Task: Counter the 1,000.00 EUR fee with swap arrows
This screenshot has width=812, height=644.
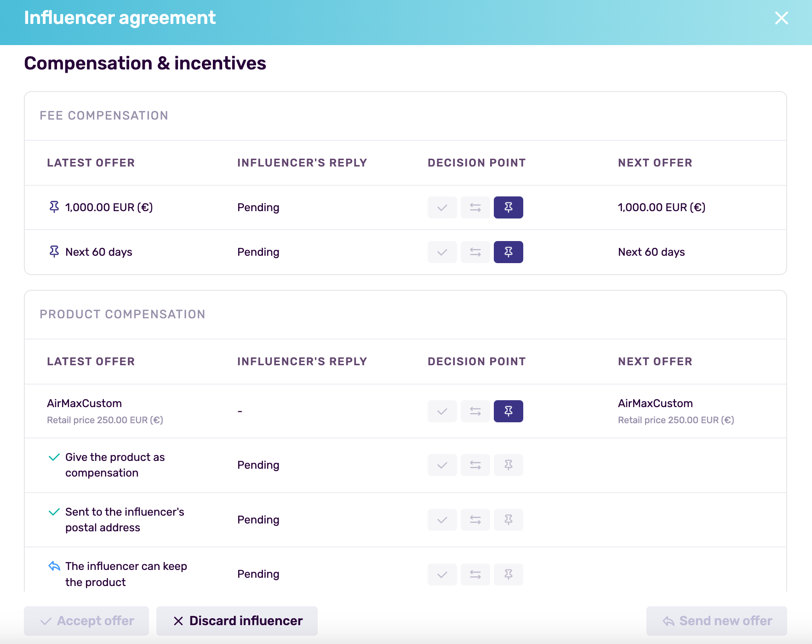Action: pyautogui.click(x=475, y=207)
